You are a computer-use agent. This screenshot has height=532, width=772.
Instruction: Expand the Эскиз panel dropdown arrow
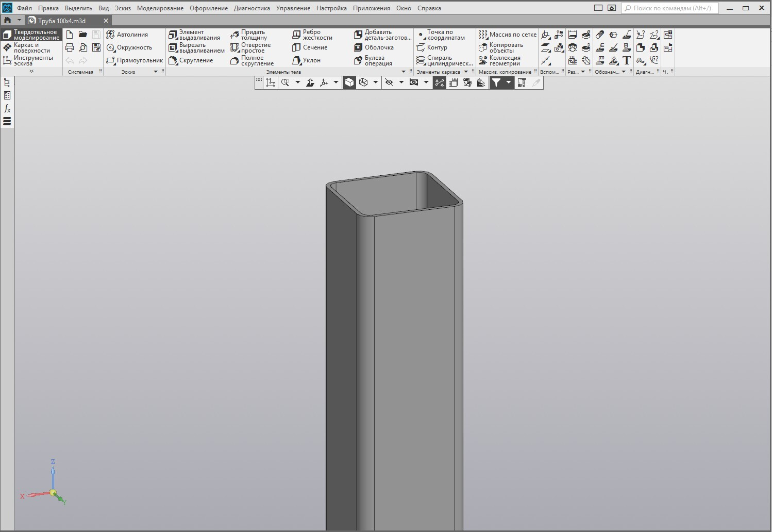point(156,72)
